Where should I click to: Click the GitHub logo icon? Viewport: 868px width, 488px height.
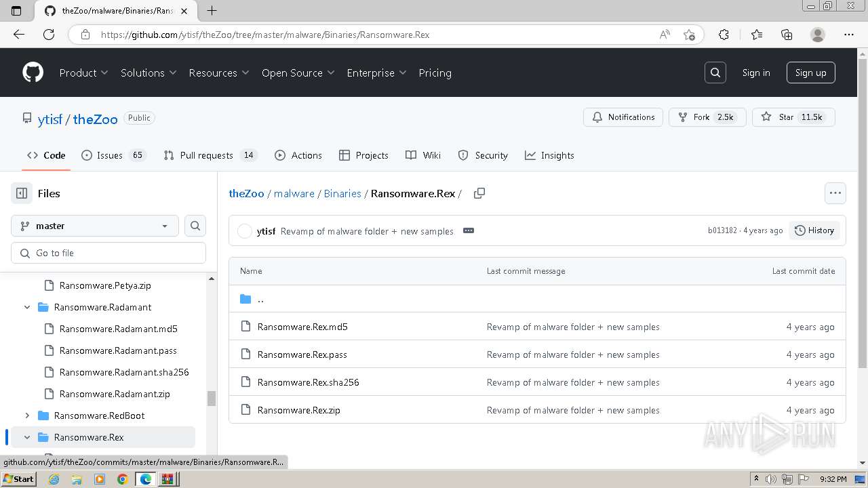tap(33, 73)
